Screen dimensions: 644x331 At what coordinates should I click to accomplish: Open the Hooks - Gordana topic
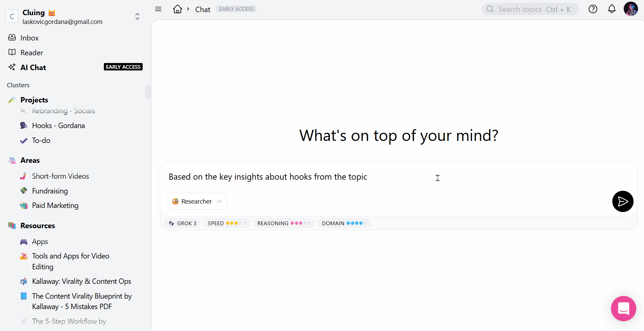pos(58,125)
